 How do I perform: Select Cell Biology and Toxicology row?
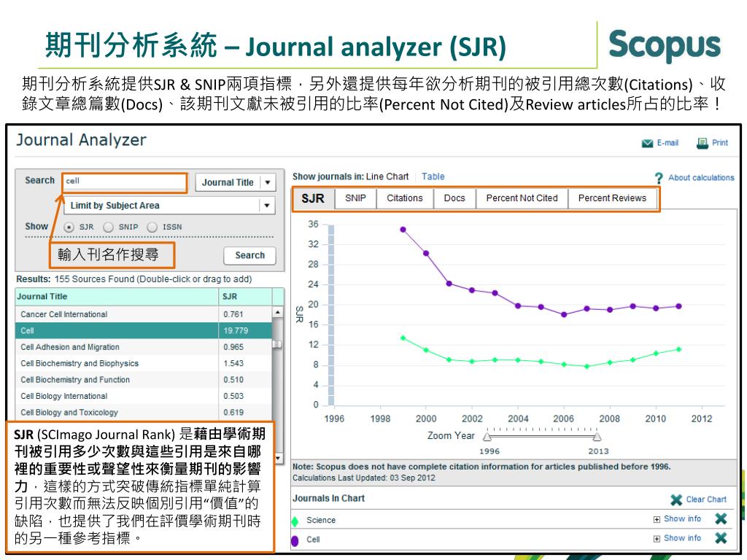(144, 413)
